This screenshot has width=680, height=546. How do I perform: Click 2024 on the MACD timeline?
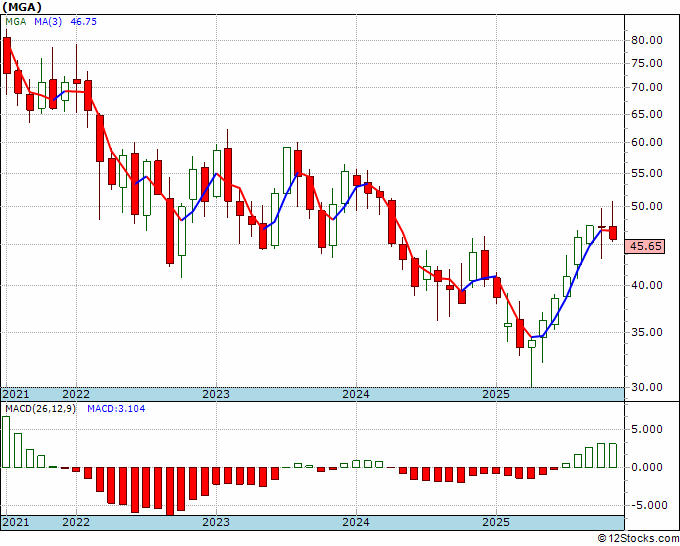pyautogui.click(x=356, y=522)
